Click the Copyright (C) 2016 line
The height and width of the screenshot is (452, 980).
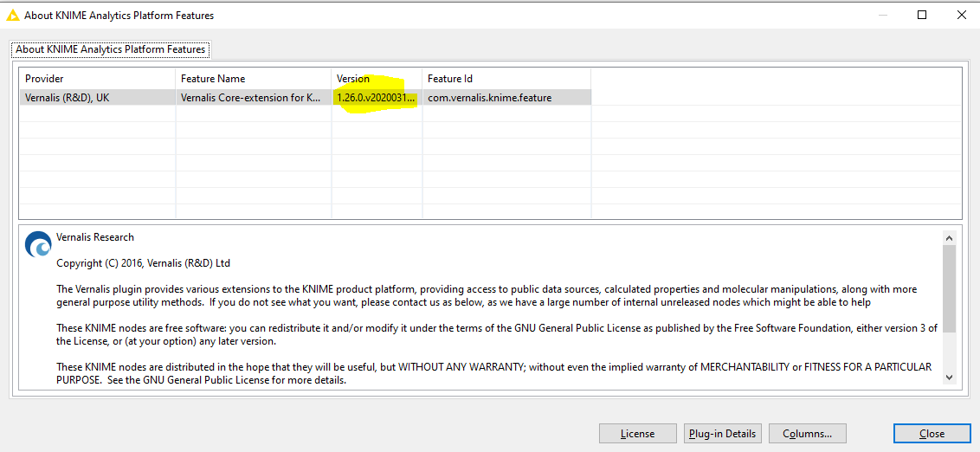pos(143,263)
